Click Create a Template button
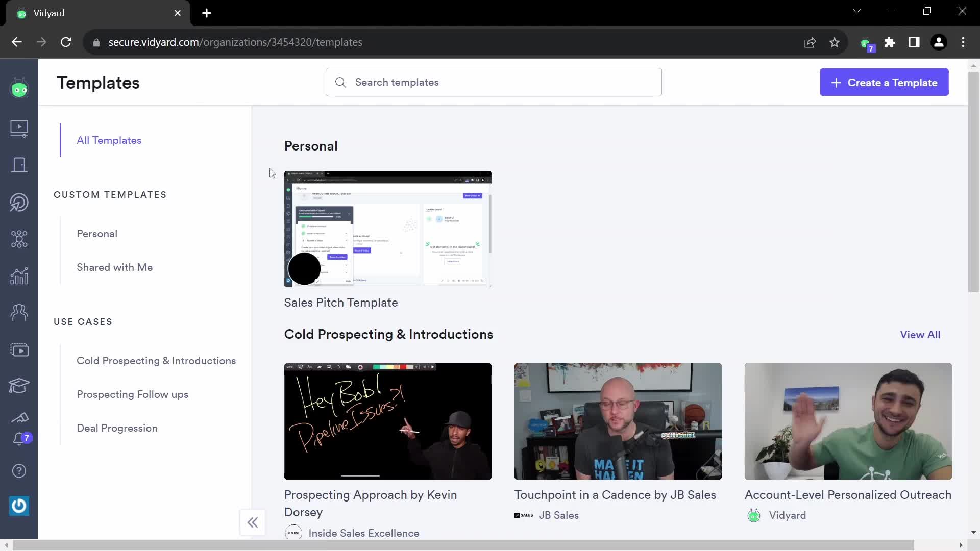The height and width of the screenshot is (551, 980). click(x=884, y=82)
